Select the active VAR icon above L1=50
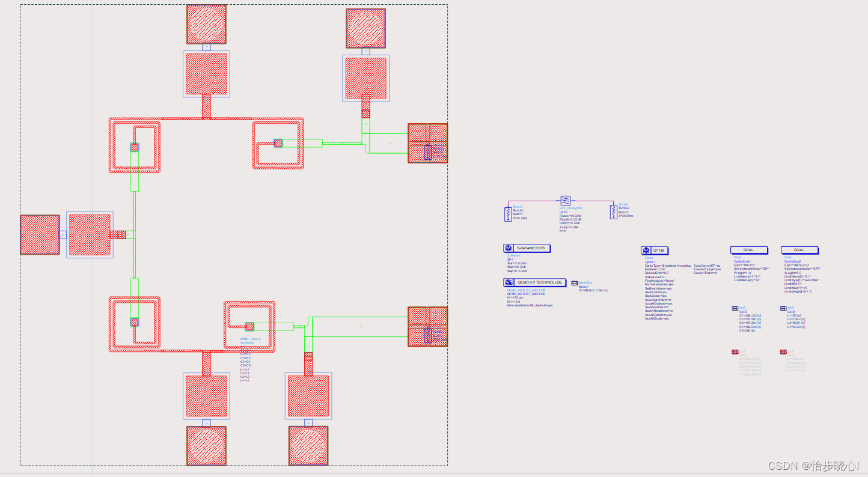The height and width of the screenshot is (477, 868). [783, 308]
